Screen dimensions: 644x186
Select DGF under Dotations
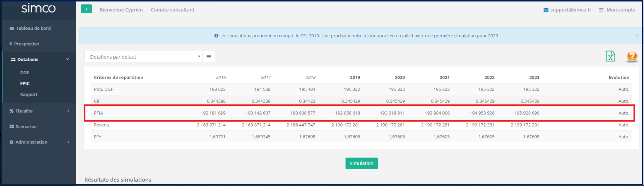pyautogui.click(x=24, y=72)
